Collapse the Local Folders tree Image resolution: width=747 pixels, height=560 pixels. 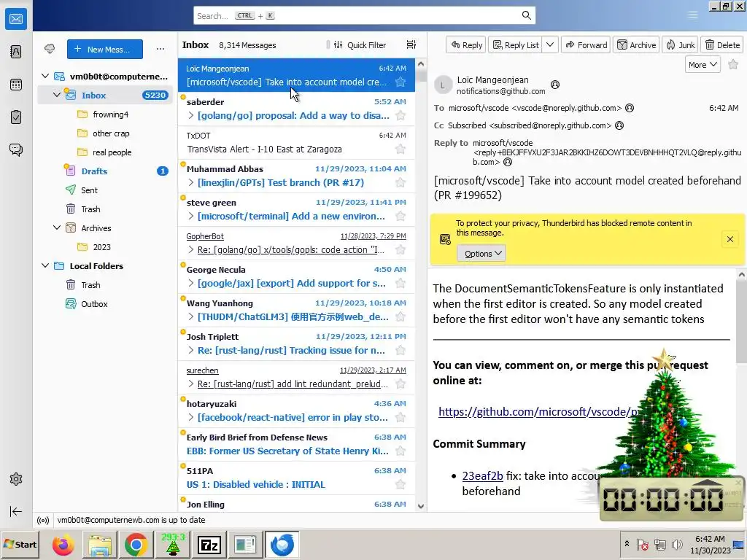(x=45, y=265)
